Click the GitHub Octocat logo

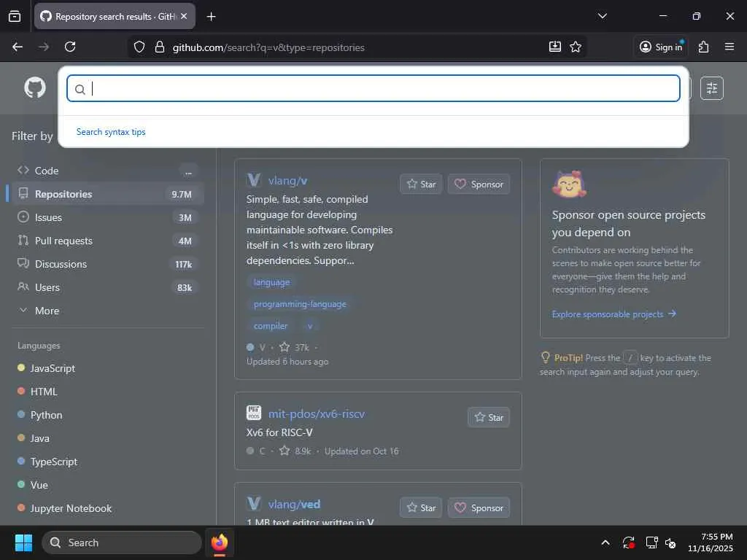[35, 87]
